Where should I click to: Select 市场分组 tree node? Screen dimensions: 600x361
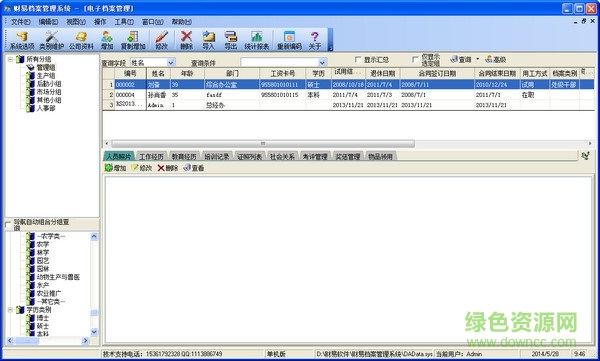(49, 92)
